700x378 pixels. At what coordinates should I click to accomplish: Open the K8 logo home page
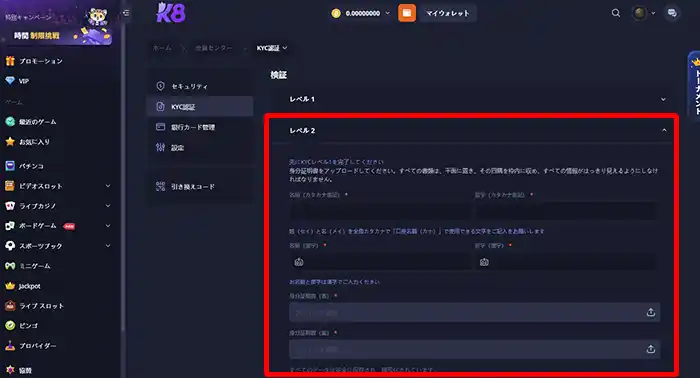pos(171,13)
